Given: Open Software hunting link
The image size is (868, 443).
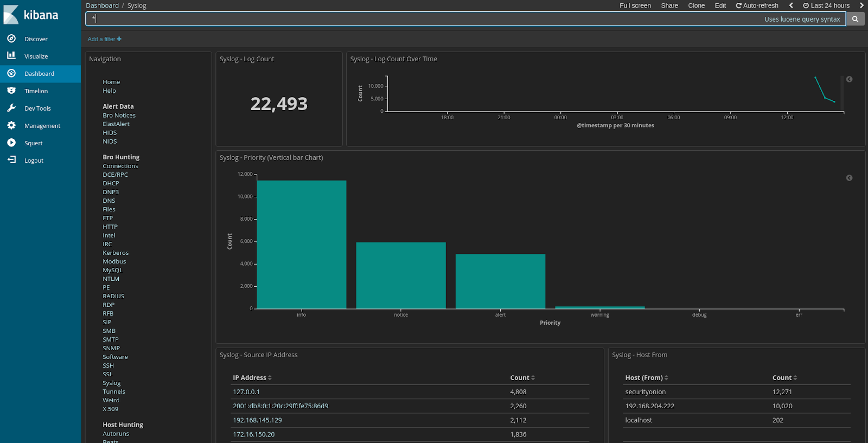Looking at the screenshot, I should coord(116,357).
